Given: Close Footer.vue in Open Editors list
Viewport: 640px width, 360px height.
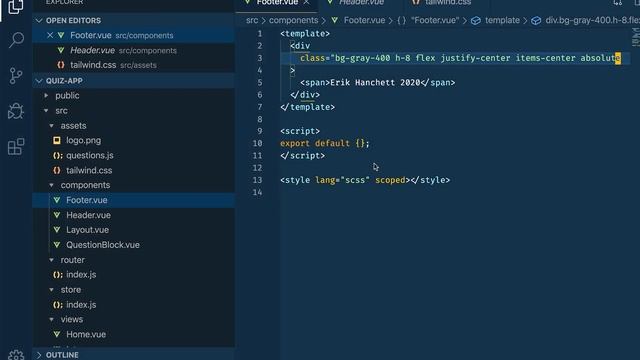Looking at the screenshot, I should 50,36.
